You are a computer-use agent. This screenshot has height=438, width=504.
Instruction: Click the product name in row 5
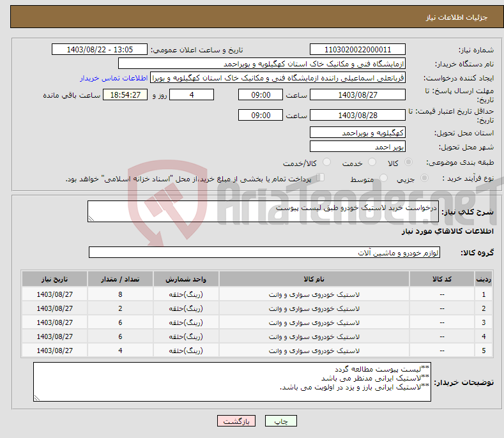[x=314, y=351]
